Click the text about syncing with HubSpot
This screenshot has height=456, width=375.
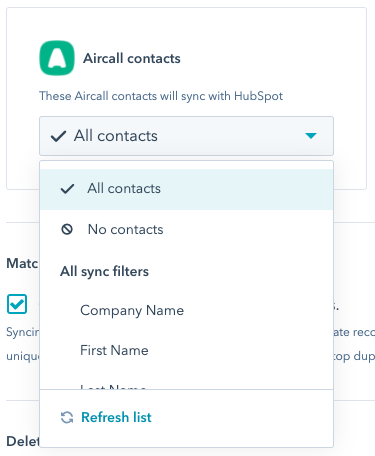pos(161,96)
